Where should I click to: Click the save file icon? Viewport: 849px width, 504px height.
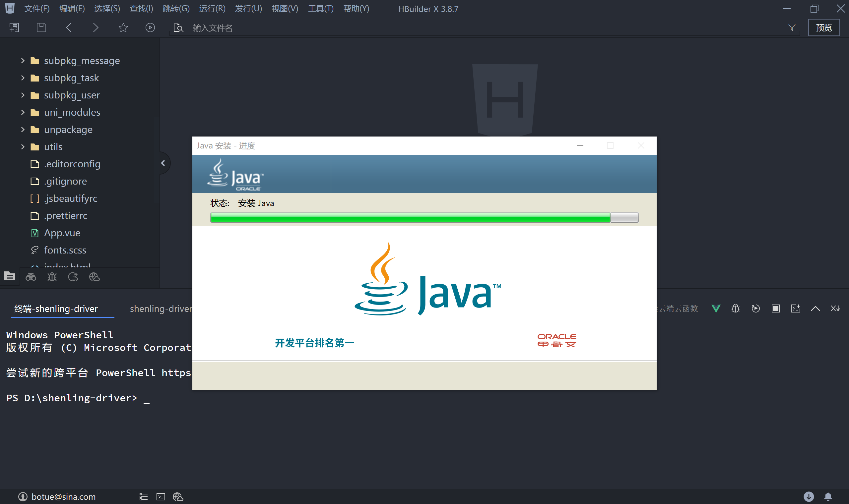[41, 28]
